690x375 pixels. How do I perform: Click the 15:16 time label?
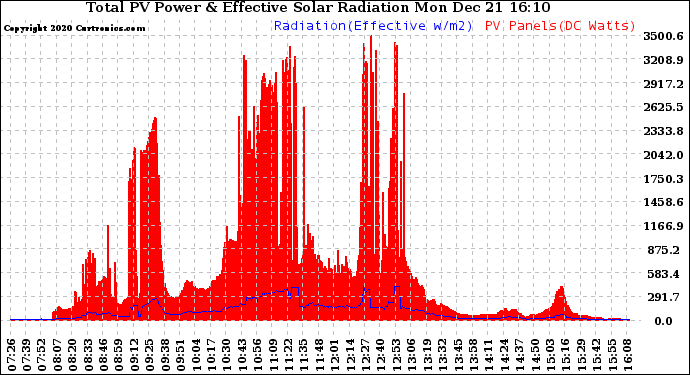pos(566,355)
